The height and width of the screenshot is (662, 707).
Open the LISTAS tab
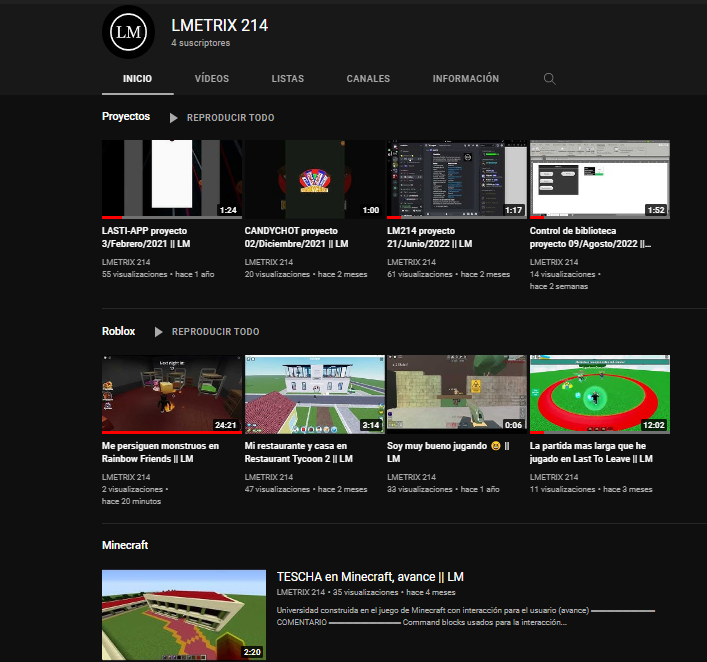point(288,78)
